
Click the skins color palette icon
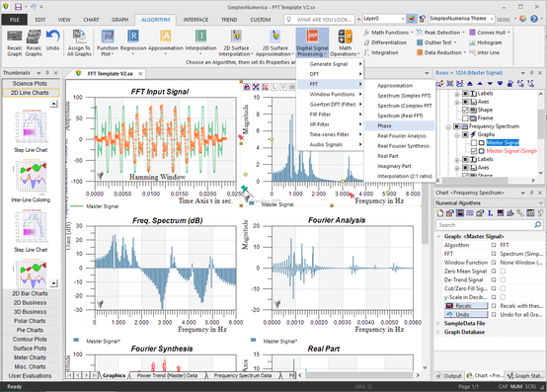[522, 19]
